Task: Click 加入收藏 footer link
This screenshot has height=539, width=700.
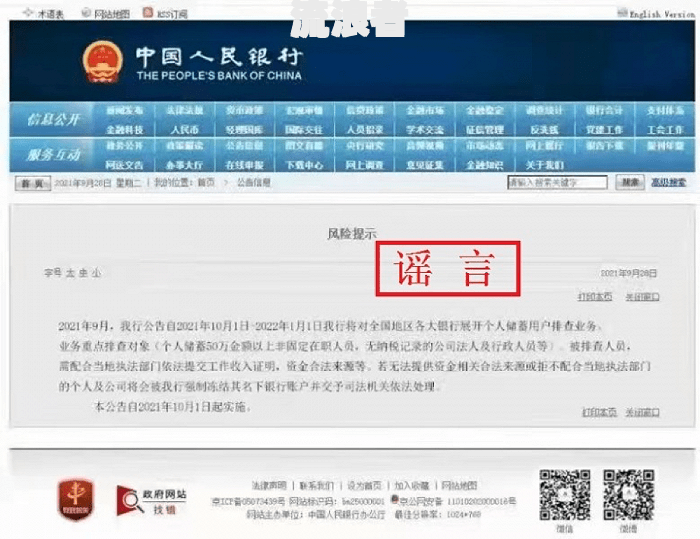Action: coord(412,485)
